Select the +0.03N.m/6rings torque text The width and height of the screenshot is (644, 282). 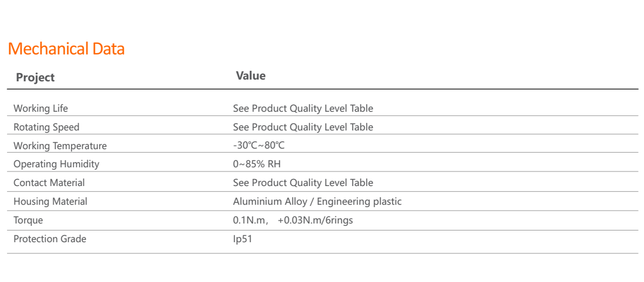(x=315, y=220)
